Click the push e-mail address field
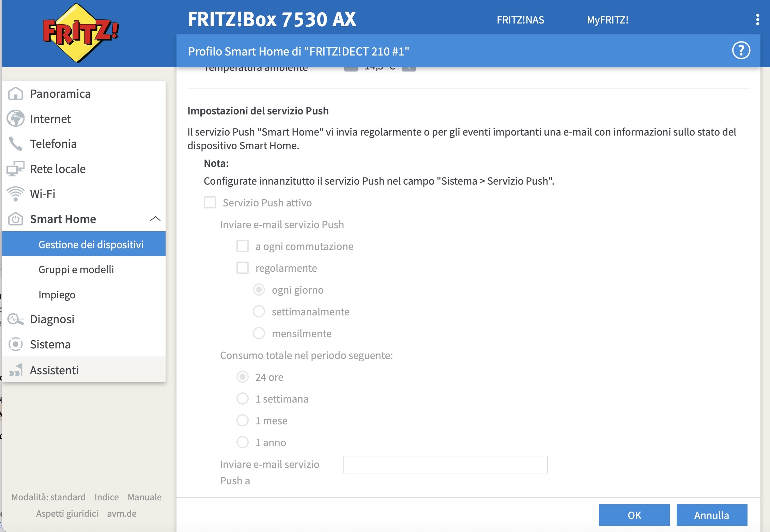770x532 pixels. (x=445, y=465)
